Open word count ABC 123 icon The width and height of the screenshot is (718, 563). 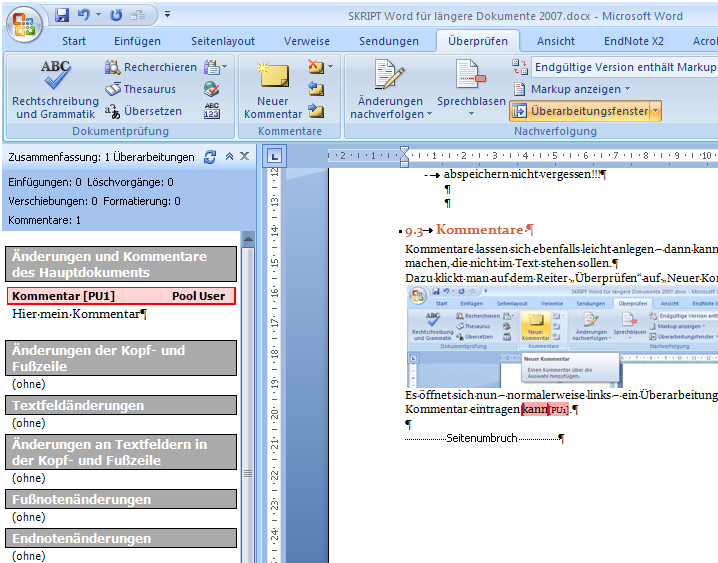pyautogui.click(x=212, y=111)
